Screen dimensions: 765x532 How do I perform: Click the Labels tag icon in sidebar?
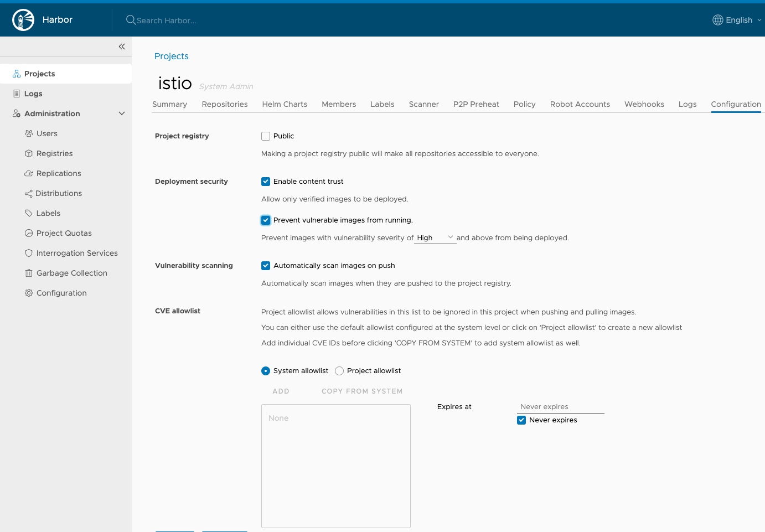29,213
